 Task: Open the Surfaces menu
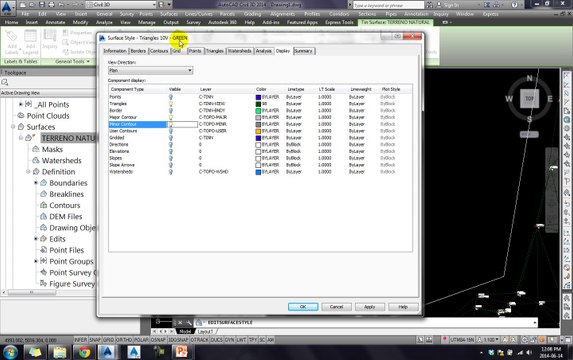[x=168, y=14]
